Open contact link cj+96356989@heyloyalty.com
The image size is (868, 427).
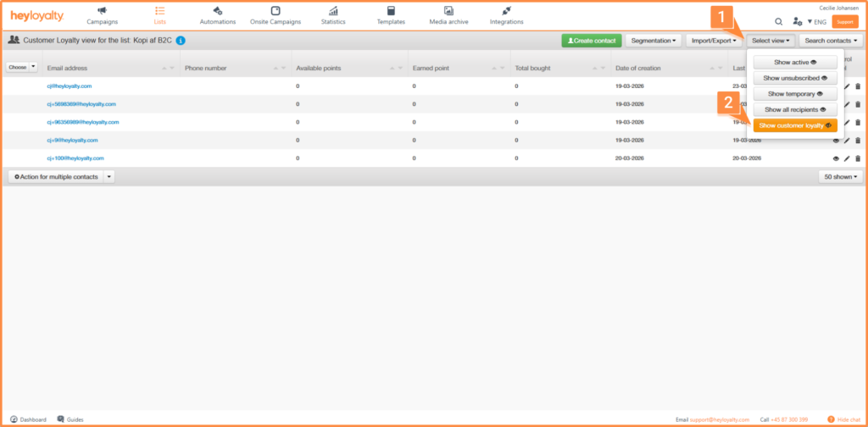(x=83, y=122)
